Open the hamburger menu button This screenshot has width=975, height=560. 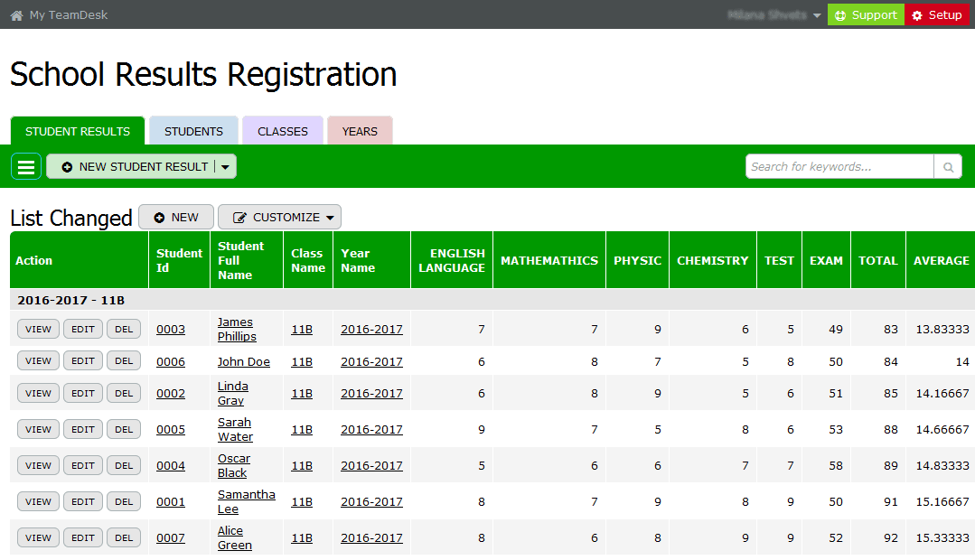click(x=26, y=167)
